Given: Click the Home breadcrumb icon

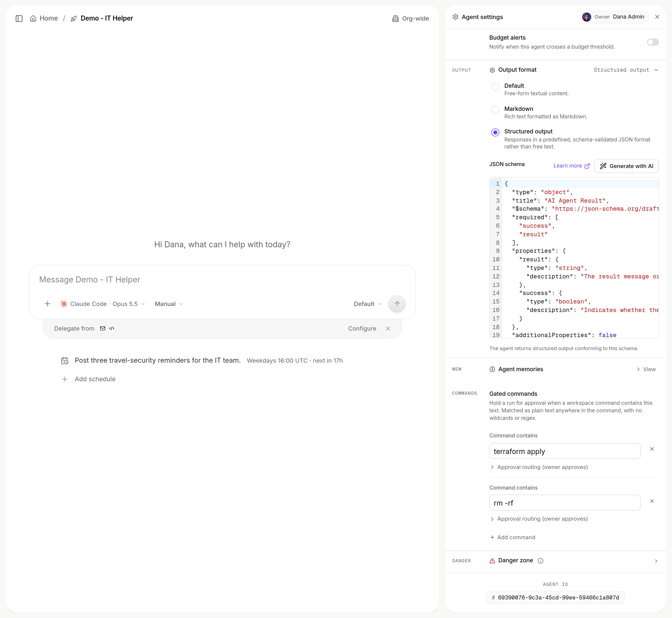Looking at the screenshot, I should point(33,18).
